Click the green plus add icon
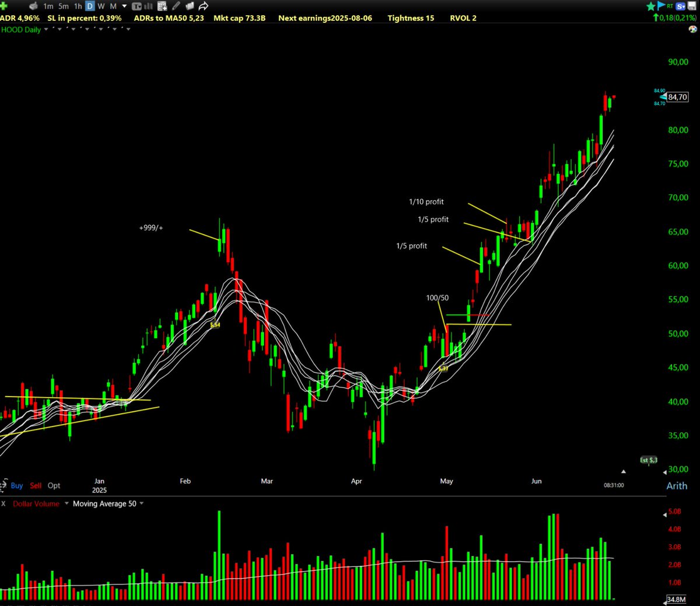Screen dimensions: 700x606 coord(3,6)
